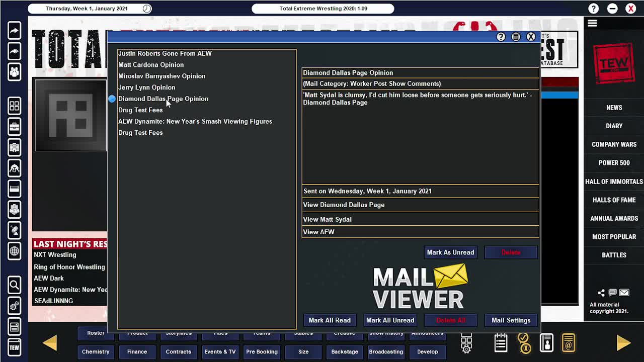Image resolution: width=644 pixels, height=362 pixels.
Task: Open the wrestling ring icon in sidebar
Action: pos(14,189)
